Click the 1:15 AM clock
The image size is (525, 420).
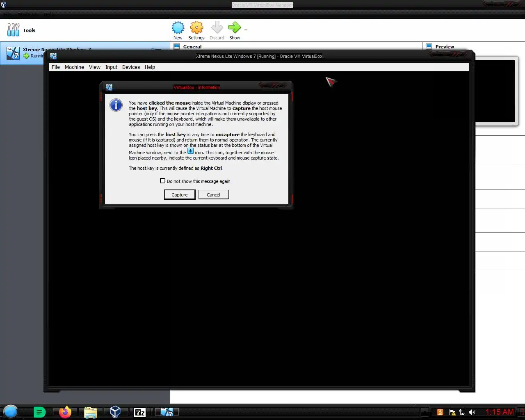pos(500,412)
